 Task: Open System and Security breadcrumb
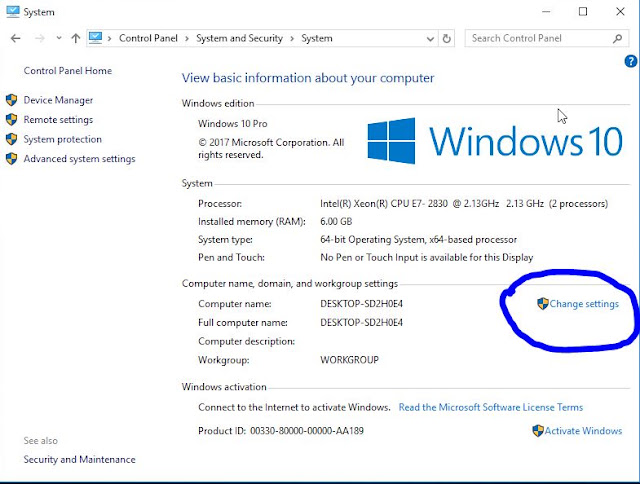(x=239, y=38)
